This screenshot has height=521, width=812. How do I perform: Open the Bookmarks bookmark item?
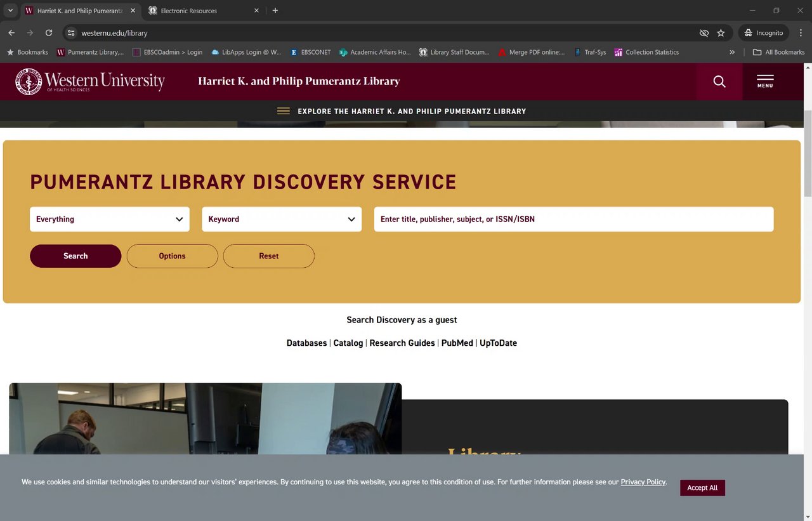click(x=27, y=52)
